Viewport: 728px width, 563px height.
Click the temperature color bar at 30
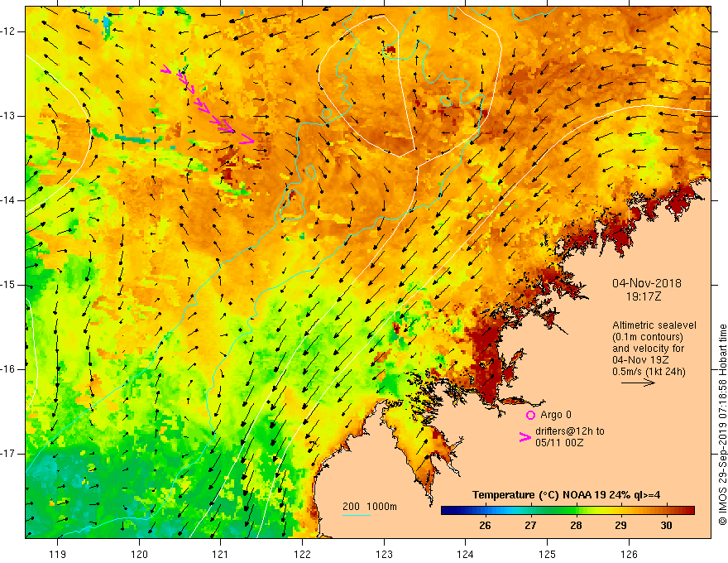point(666,510)
